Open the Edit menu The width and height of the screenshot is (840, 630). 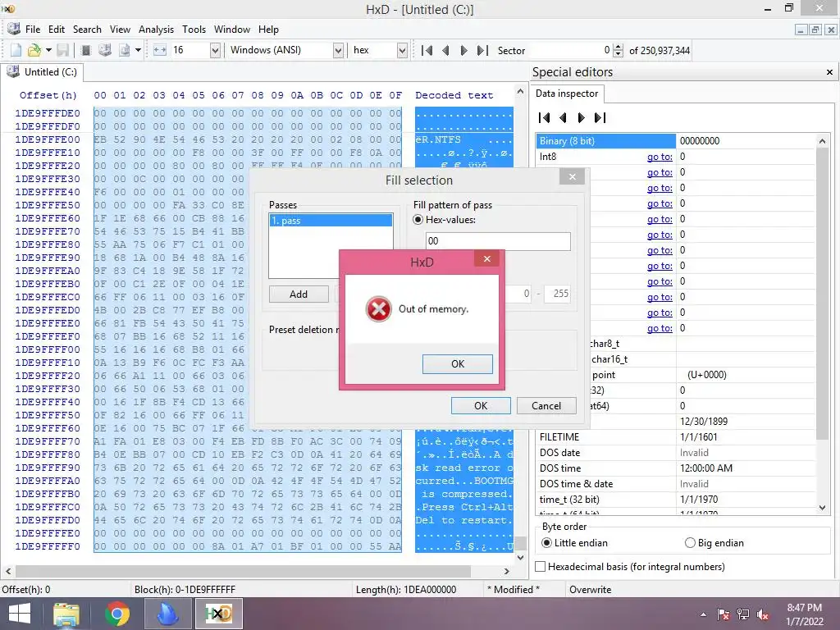pyautogui.click(x=57, y=30)
